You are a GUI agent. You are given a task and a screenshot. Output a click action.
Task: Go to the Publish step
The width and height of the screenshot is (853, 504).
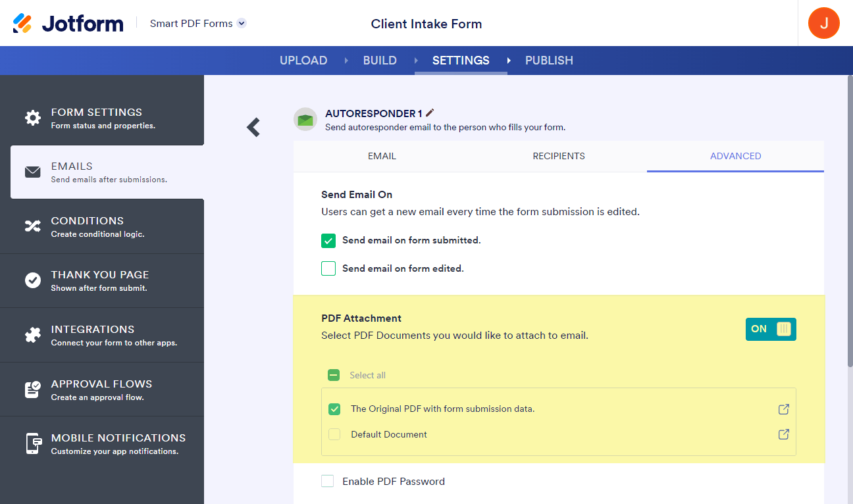[549, 61]
